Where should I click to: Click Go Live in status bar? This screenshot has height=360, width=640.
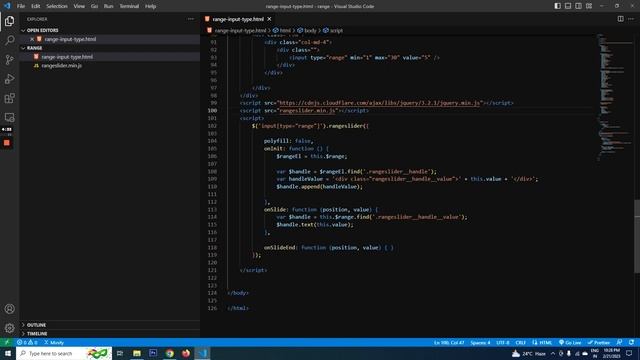570,342
